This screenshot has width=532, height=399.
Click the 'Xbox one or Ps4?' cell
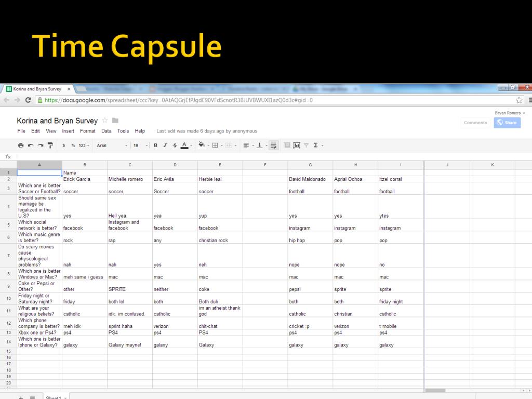pos(39,332)
